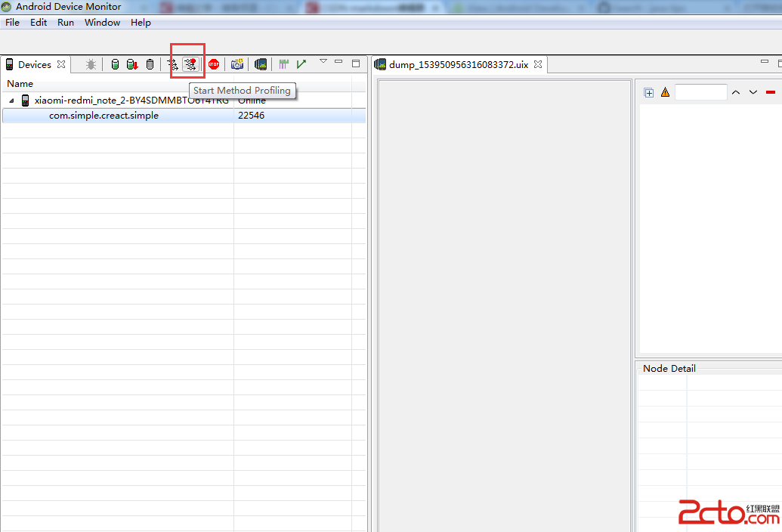The height and width of the screenshot is (532, 782).
Task: Click the search field in the hierarchy panel
Action: tap(700, 92)
